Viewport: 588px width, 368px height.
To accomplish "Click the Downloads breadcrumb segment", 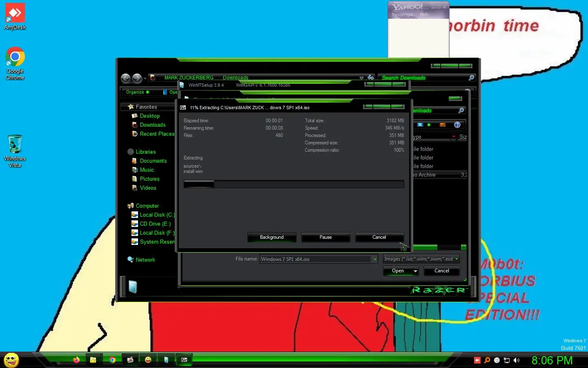I will [x=236, y=78].
